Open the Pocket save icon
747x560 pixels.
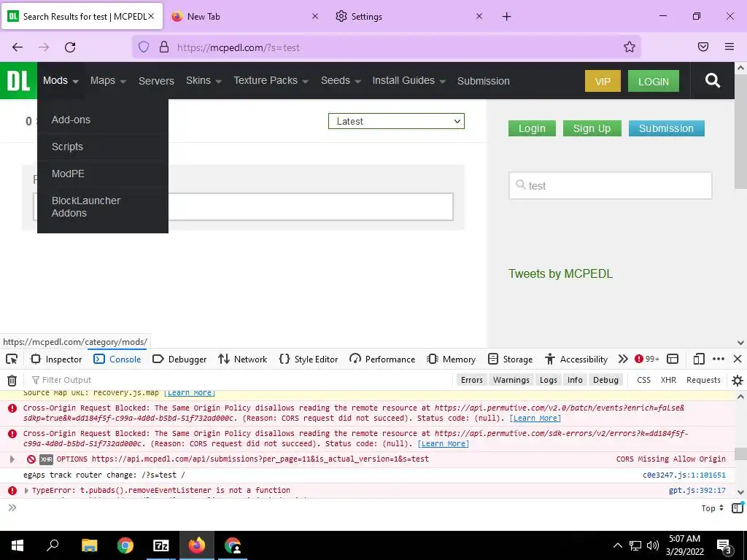703,47
